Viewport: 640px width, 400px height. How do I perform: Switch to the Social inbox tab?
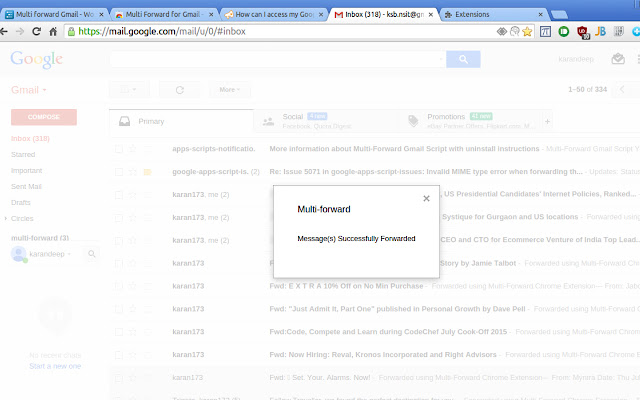(327, 121)
